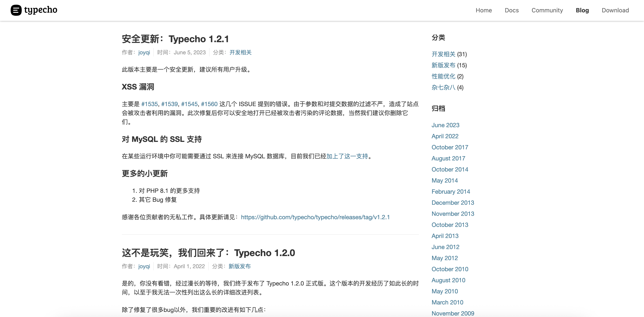Open the October 2014 archive
Screen dimensions: 644x317
point(450,170)
